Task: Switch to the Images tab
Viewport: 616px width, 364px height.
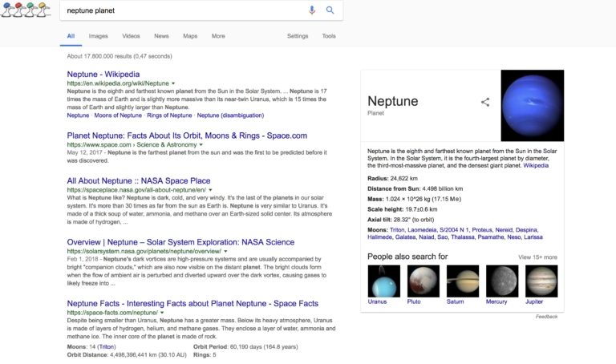Action: 98,36
